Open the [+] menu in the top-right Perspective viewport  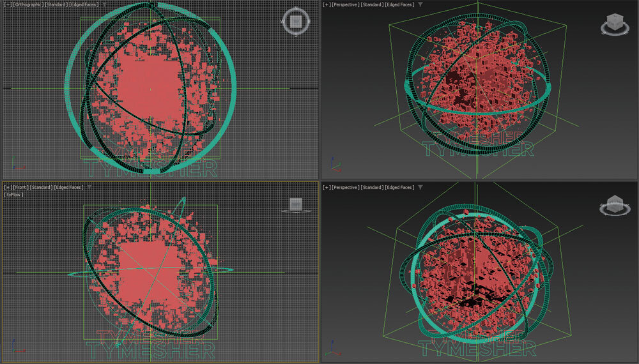coord(327,5)
